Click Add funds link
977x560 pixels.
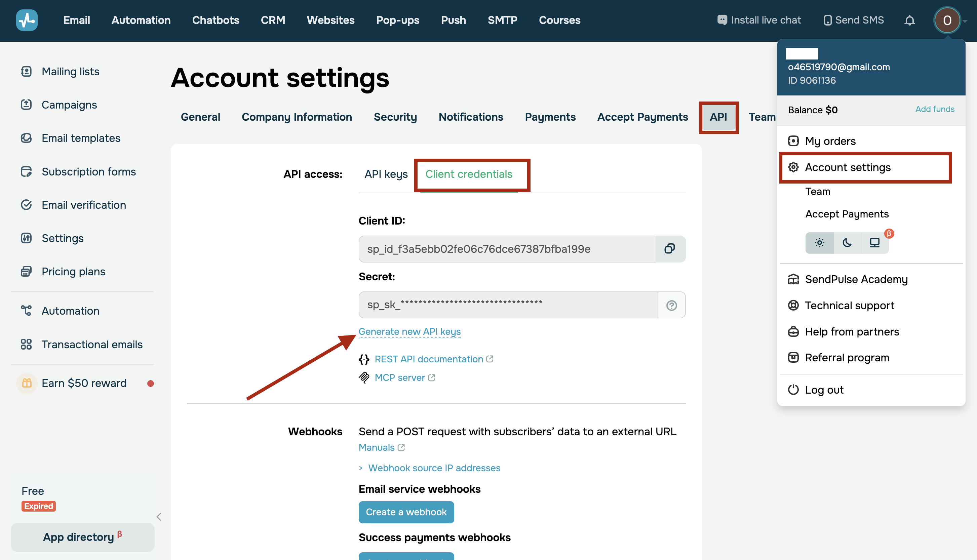coord(934,109)
